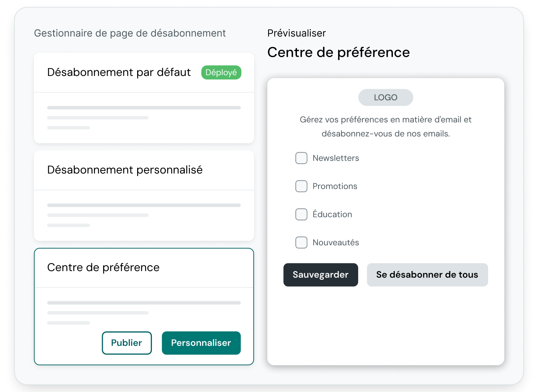This screenshot has width=538, height=392.
Task: Check the Promotions preference box
Action: [301, 186]
